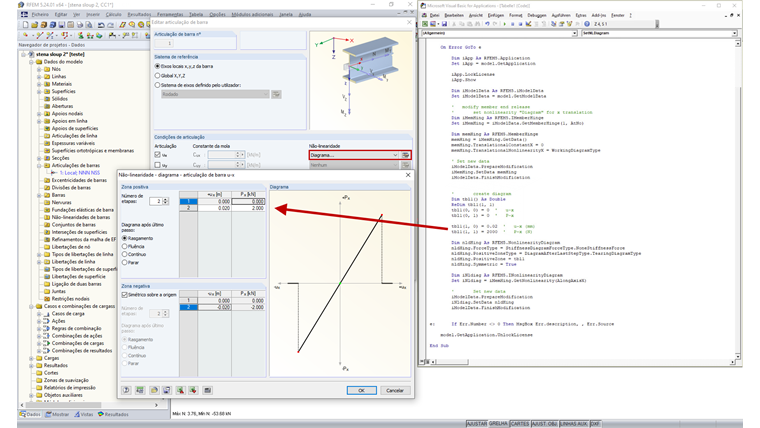
Task: Click the Undo icon in the VBA toolbar
Action: (487, 24)
